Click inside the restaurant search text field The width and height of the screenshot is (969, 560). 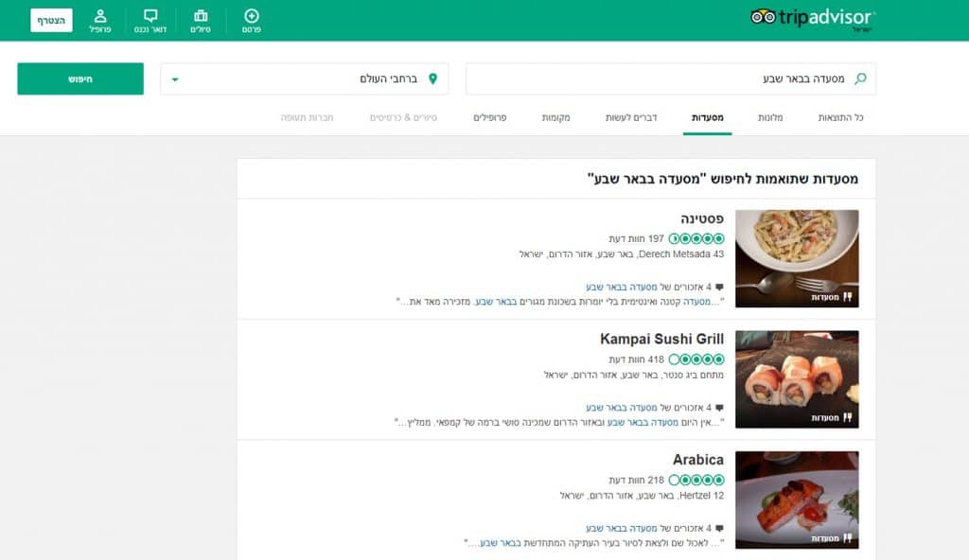[x=662, y=79]
